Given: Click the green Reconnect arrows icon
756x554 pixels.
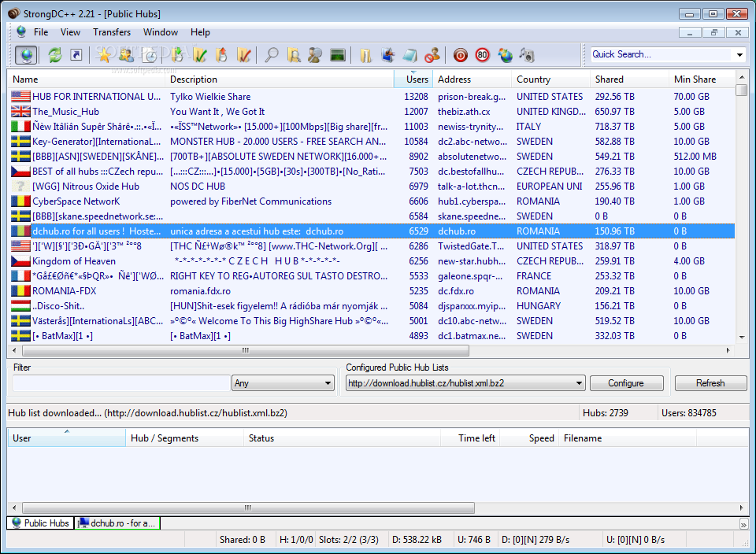Looking at the screenshot, I should click(x=55, y=55).
